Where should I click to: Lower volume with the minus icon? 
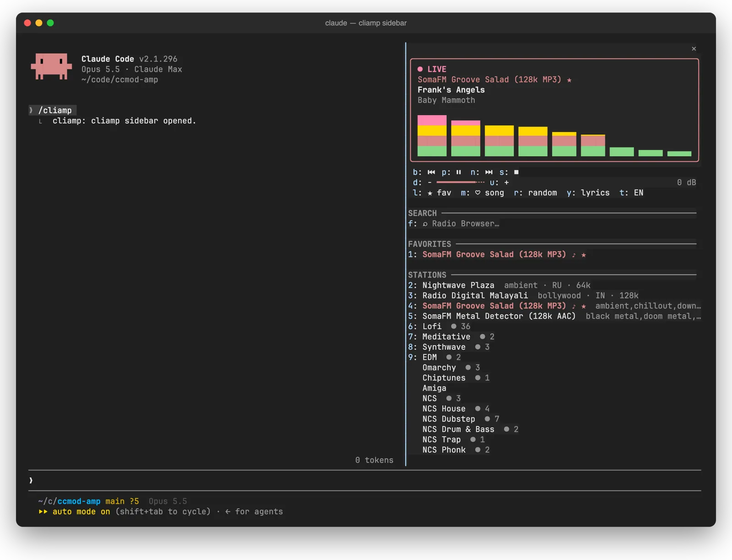430,182
